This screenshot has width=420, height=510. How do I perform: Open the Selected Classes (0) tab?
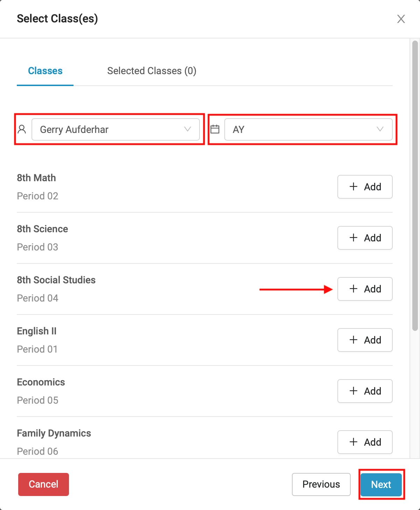click(x=152, y=71)
